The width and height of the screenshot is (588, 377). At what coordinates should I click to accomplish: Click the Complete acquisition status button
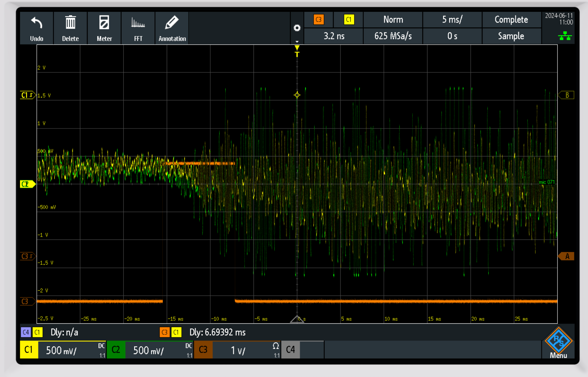pos(511,20)
